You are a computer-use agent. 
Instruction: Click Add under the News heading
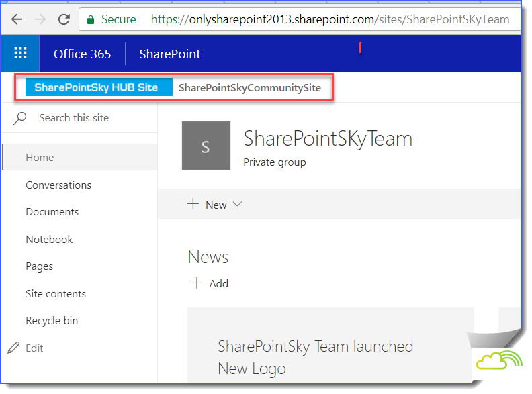219,283
